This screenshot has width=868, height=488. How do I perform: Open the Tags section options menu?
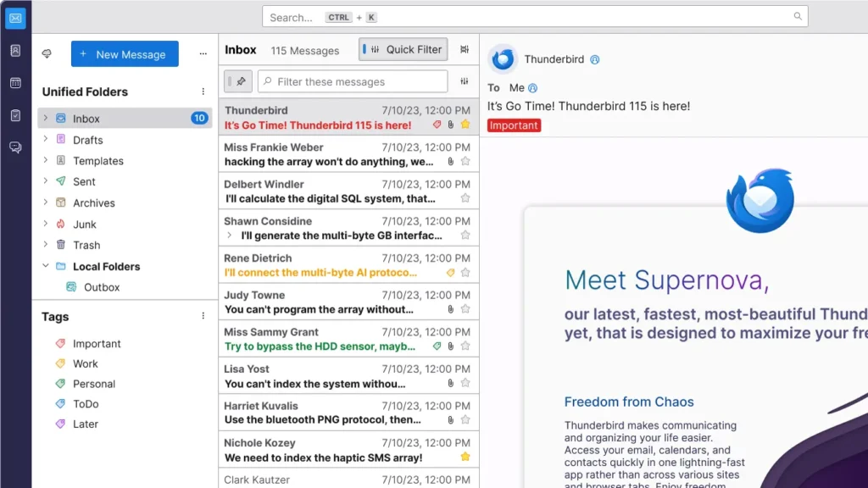pos(203,317)
